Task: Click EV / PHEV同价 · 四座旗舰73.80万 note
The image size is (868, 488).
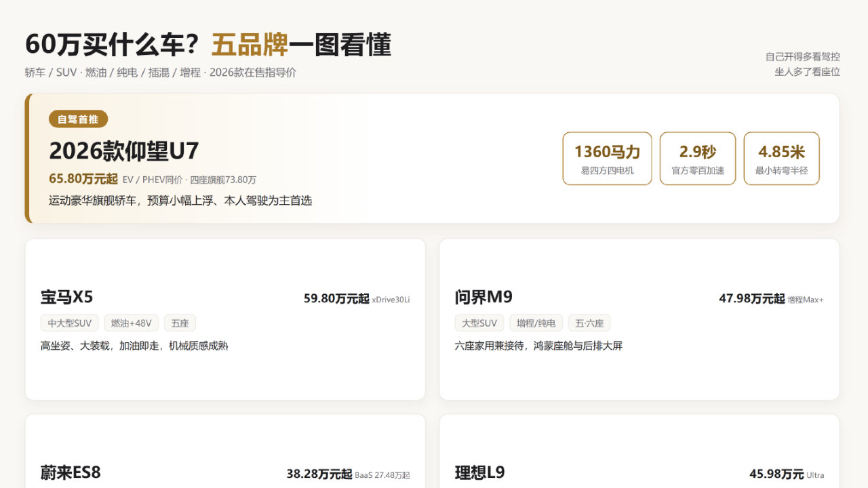Action: click(x=190, y=180)
